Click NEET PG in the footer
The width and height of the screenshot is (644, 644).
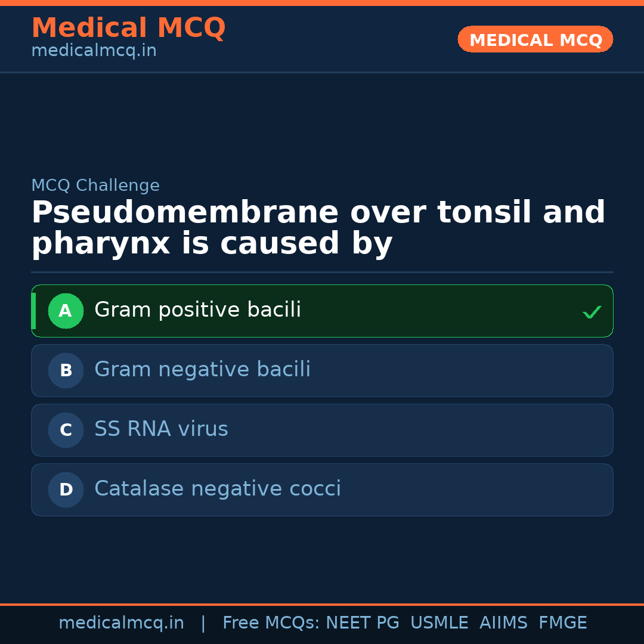363,623
